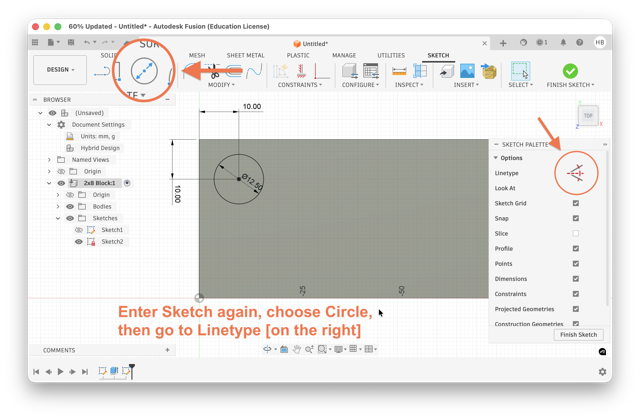The width and height of the screenshot is (640, 419).
Task: Jump to the timeline start
Action: [x=36, y=372]
